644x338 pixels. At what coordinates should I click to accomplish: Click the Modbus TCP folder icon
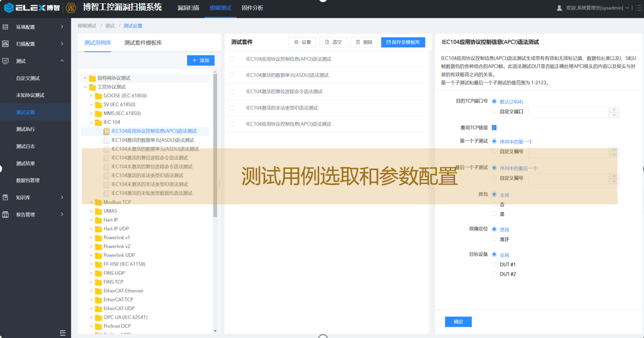tap(98, 202)
